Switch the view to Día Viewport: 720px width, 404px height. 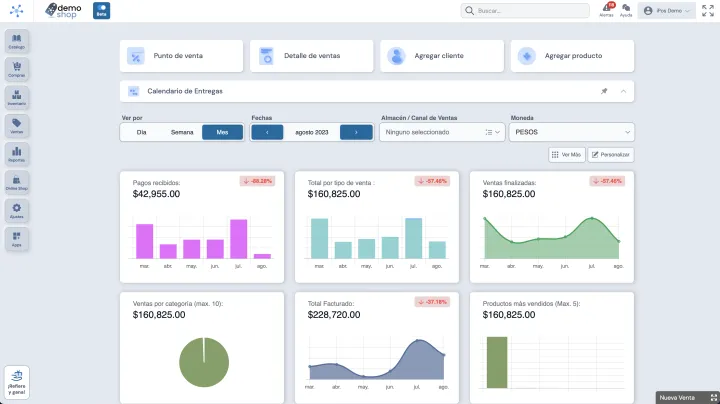click(141, 132)
